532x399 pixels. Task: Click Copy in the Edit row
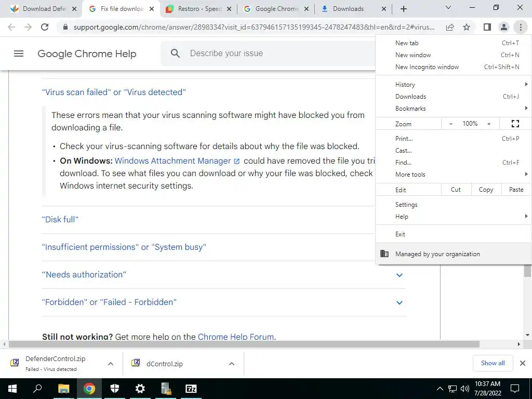coord(486,190)
